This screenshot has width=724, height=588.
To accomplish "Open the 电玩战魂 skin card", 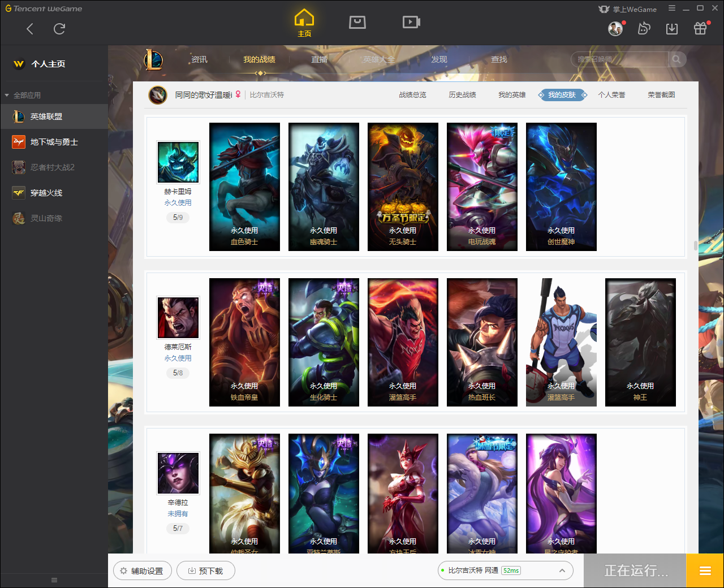I will click(482, 187).
